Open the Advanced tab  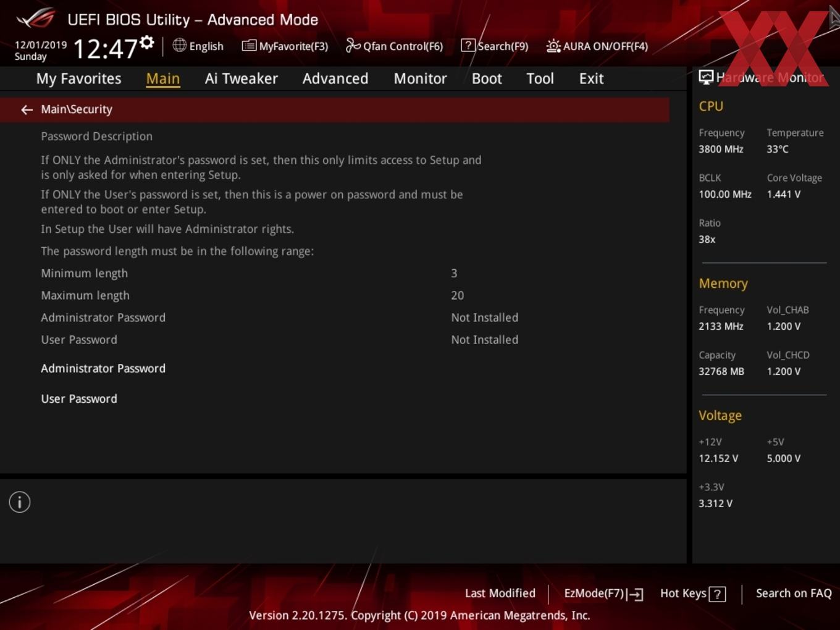tap(335, 78)
